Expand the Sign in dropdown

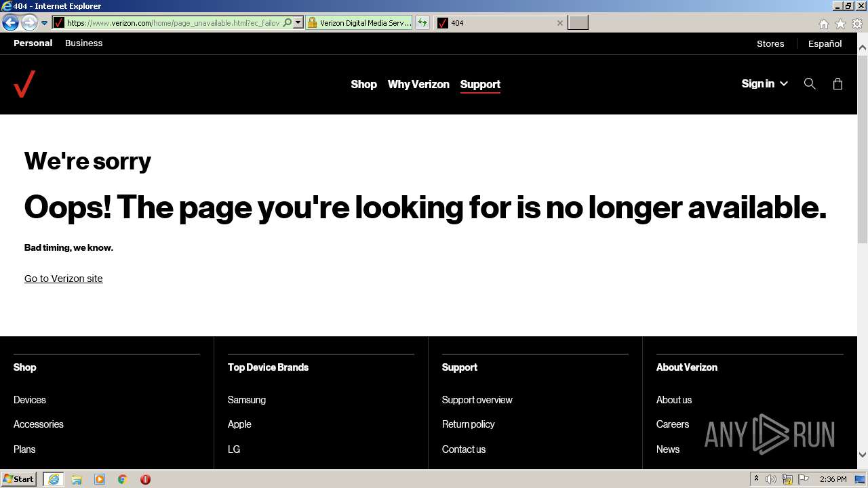coord(764,83)
